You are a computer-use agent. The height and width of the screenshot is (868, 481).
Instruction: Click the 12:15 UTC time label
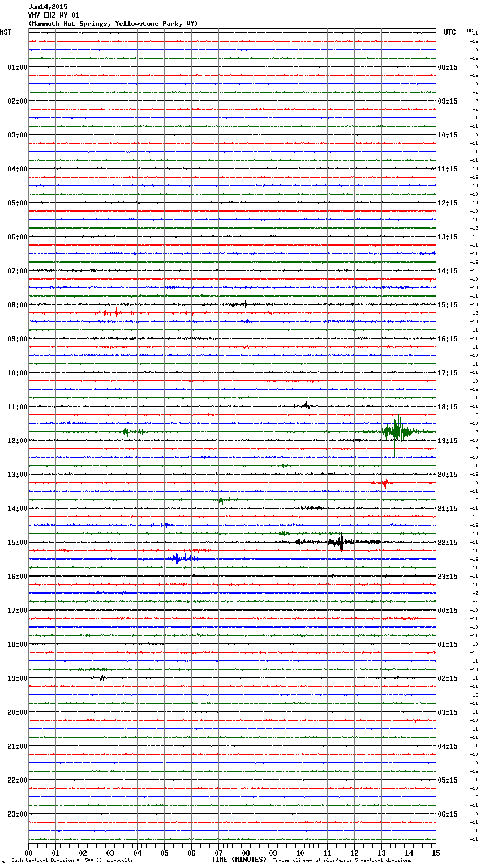(x=448, y=203)
